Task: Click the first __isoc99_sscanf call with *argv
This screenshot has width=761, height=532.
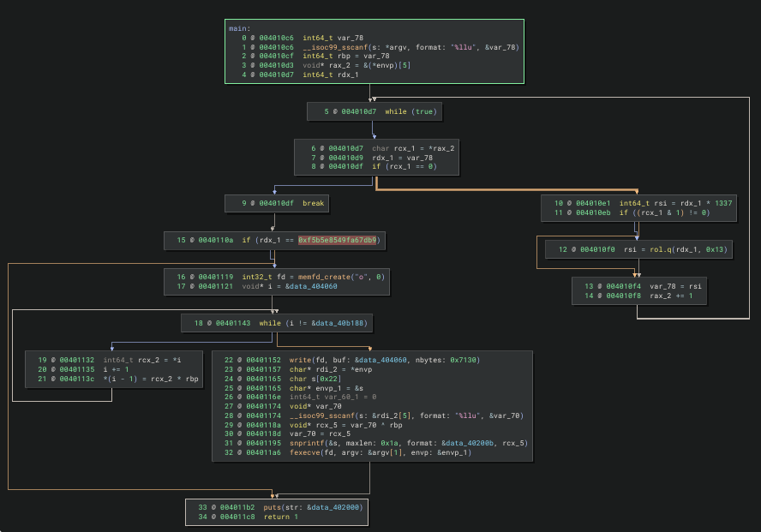Action: tap(410, 47)
